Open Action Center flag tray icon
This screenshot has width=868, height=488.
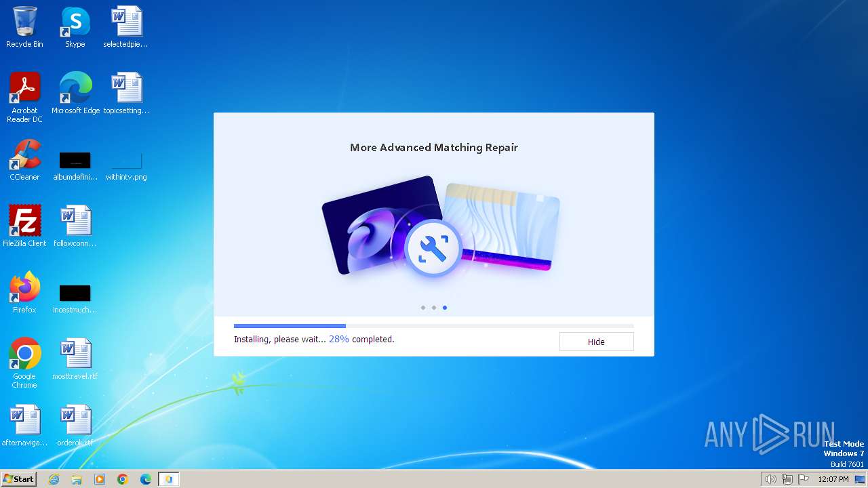click(804, 479)
